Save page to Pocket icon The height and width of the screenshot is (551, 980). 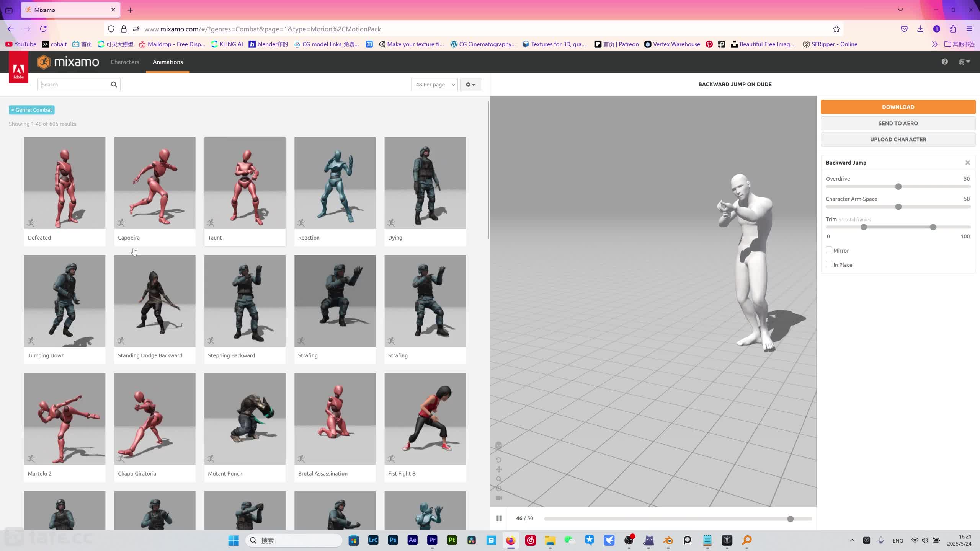904,29
